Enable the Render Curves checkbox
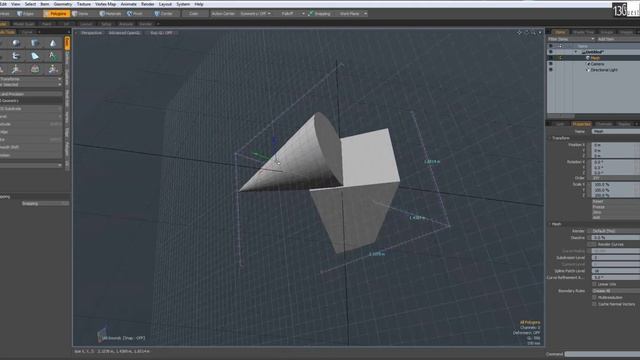Viewport: 640px width, 360px height. pos(594,244)
